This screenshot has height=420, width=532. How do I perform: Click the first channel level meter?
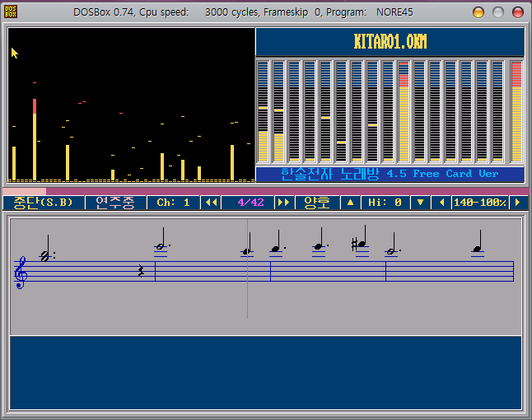tap(263, 111)
